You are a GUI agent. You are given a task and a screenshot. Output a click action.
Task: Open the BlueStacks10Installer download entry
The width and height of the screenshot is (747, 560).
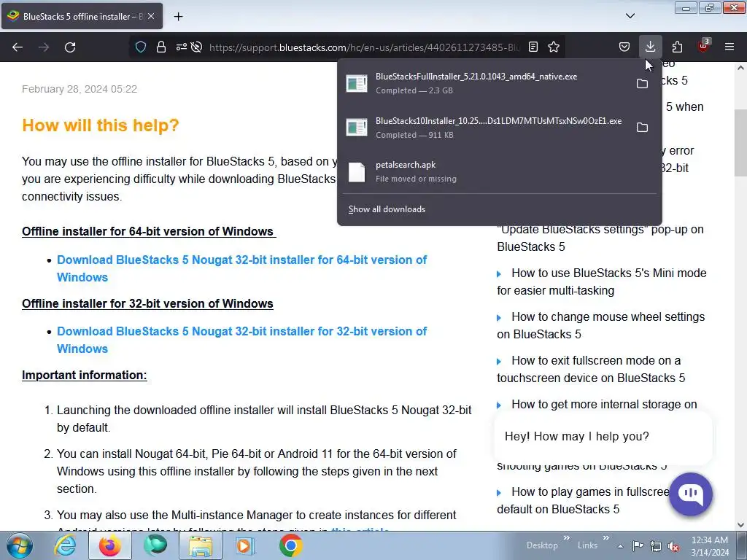[x=484, y=128]
